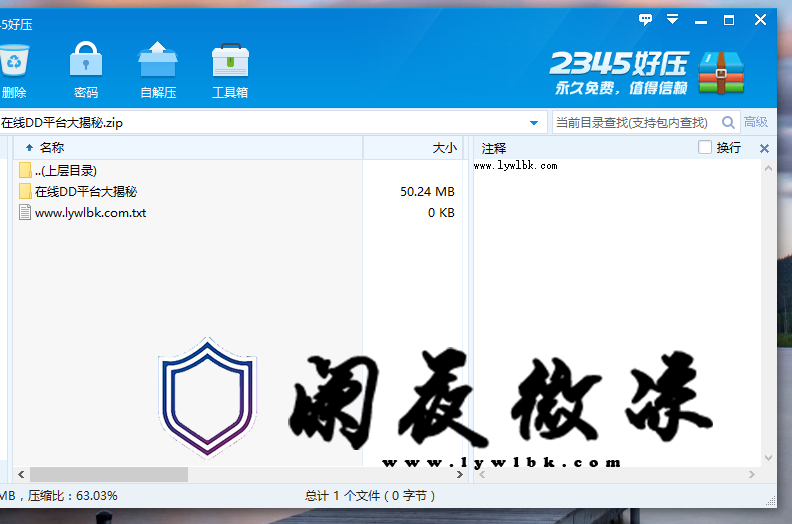Click the Delete (删除) recycle bin icon

[x=14, y=63]
